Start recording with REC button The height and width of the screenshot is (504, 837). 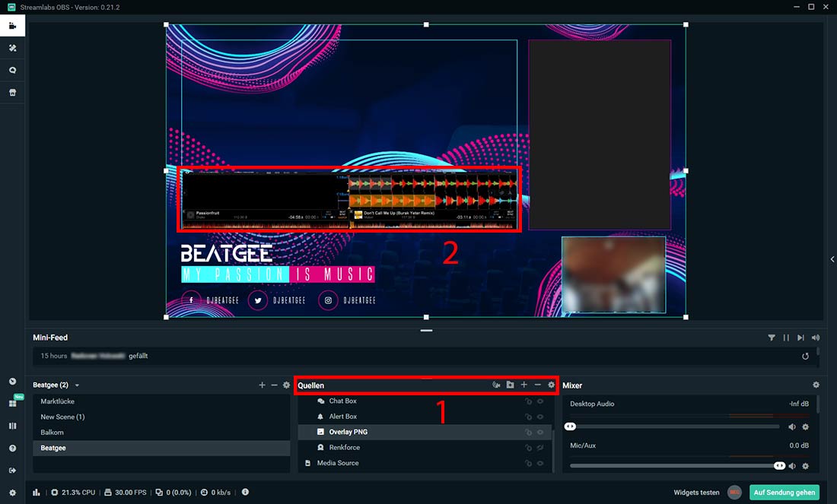tap(734, 493)
